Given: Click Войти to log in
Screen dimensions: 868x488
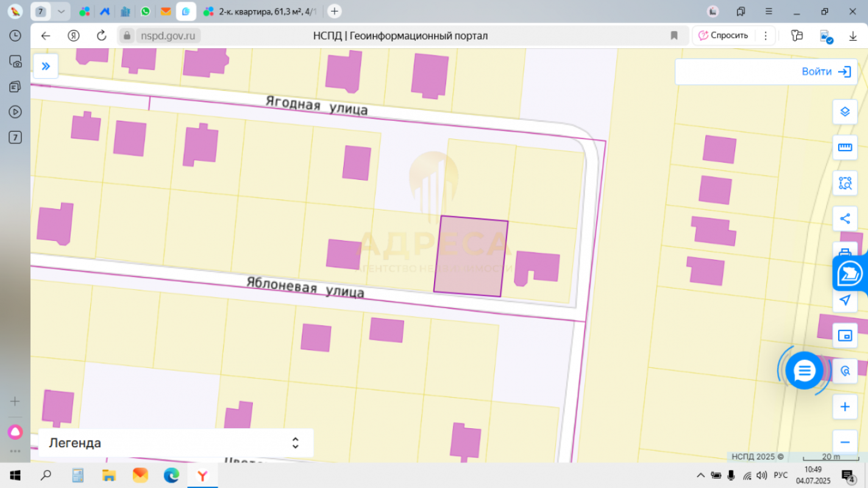Looking at the screenshot, I should point(825,72).
